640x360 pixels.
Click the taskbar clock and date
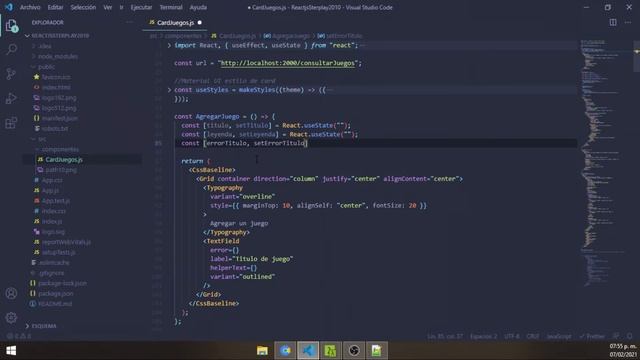tap(623, 351)
